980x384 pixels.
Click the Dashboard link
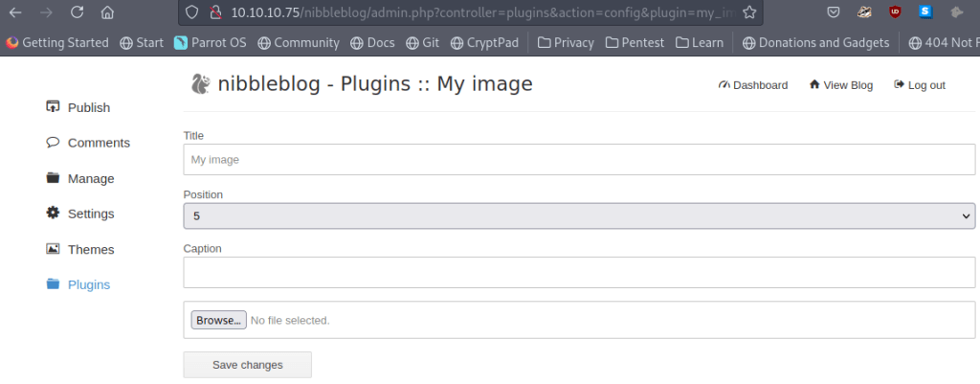coord(753,85)
